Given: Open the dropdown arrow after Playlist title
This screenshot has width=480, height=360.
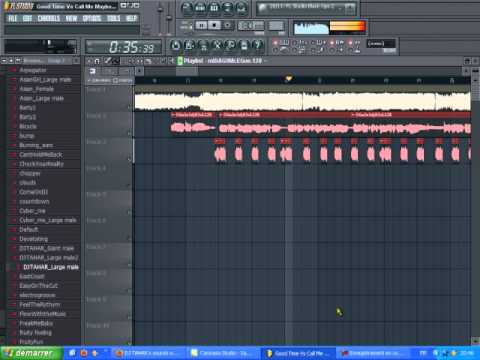Looking at the screenshot, I should 266,61.
